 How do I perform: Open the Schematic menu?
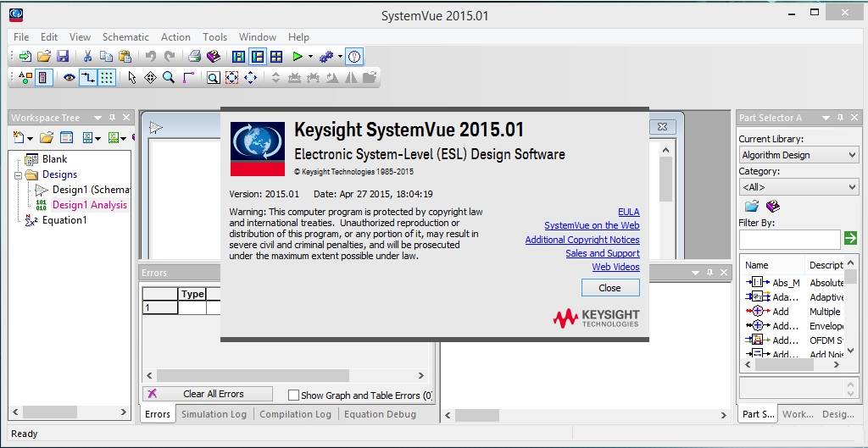pyautogui.click(x=125, y=37)
